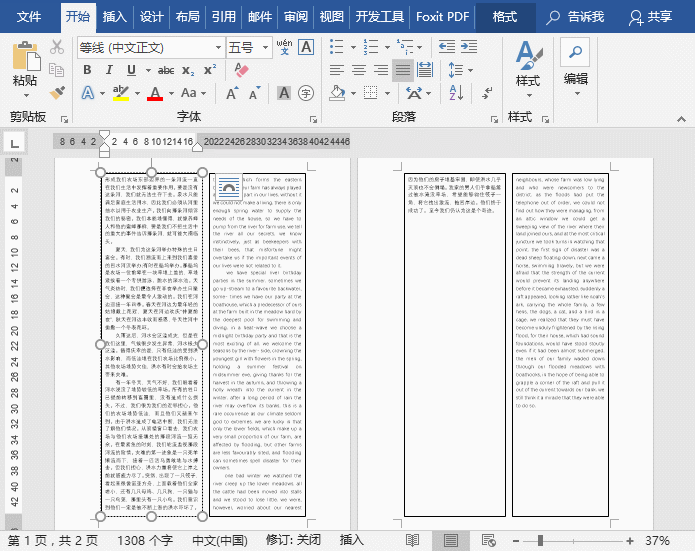The width and height of the screenshot is (695, 551).
Task: Toggle Bold formatting
Action: coord(87,70)
